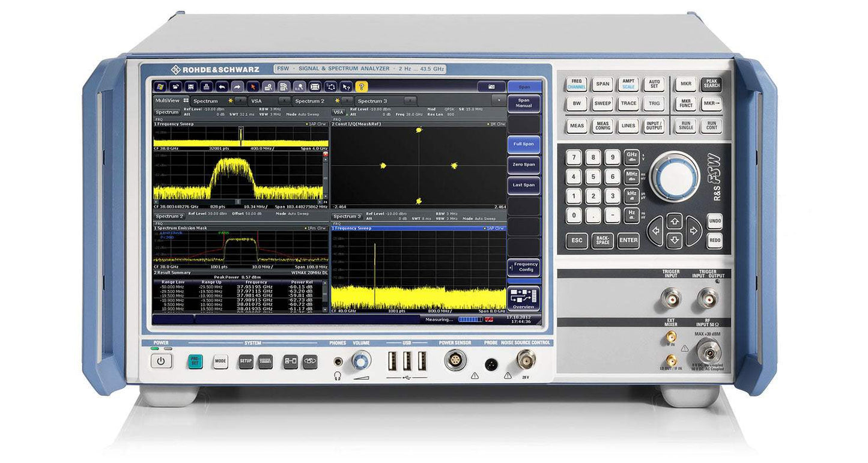Toggle continuous sweep with the RUN CONT key
Screen dimensions: 868x463
[711, 126]
